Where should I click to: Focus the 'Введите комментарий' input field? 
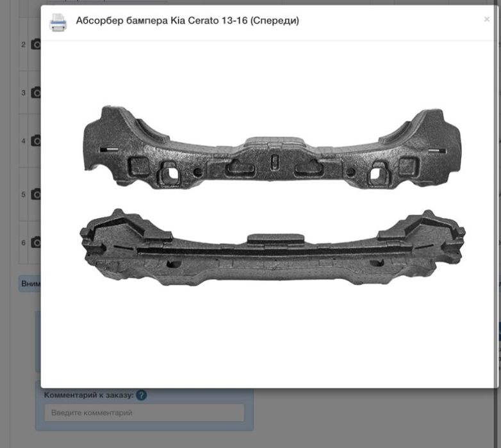144,413
